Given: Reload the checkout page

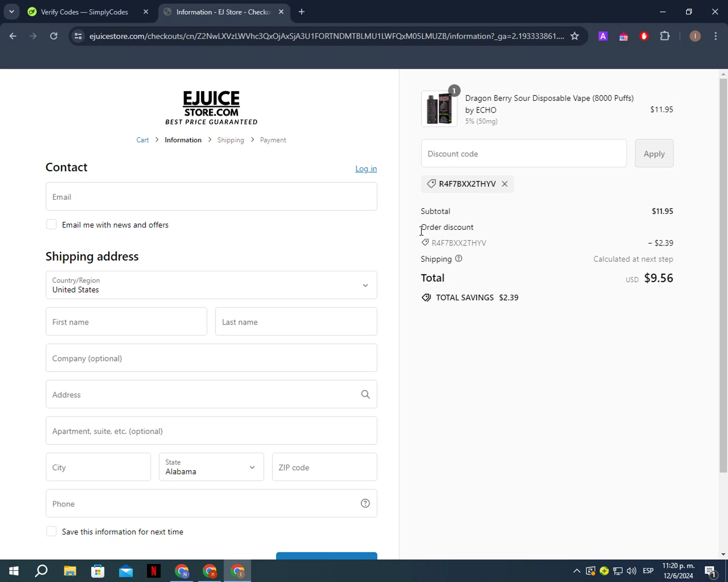Looking at the screenshot, I should pos(54,36).
